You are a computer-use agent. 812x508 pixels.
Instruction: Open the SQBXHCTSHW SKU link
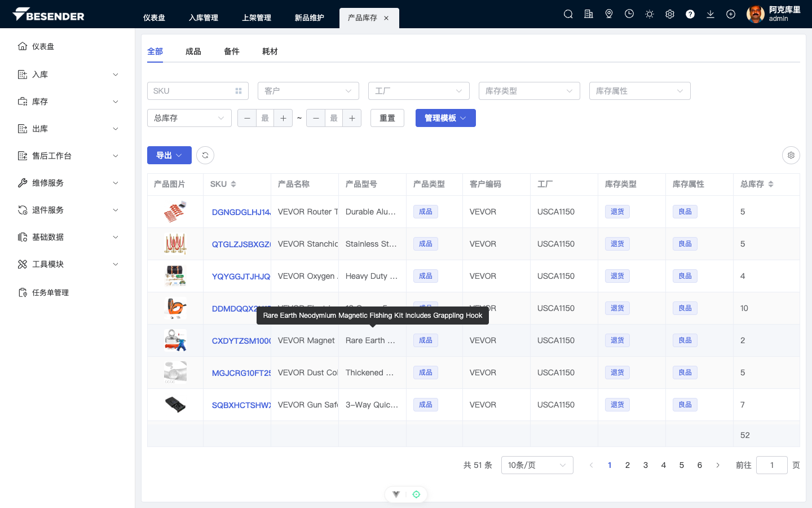coord(241,405)
